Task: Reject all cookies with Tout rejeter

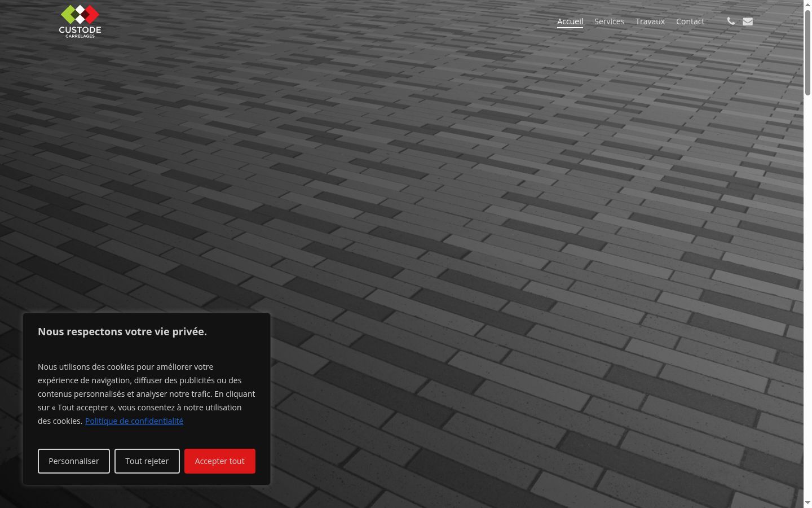Action: [x=147, y=461]
